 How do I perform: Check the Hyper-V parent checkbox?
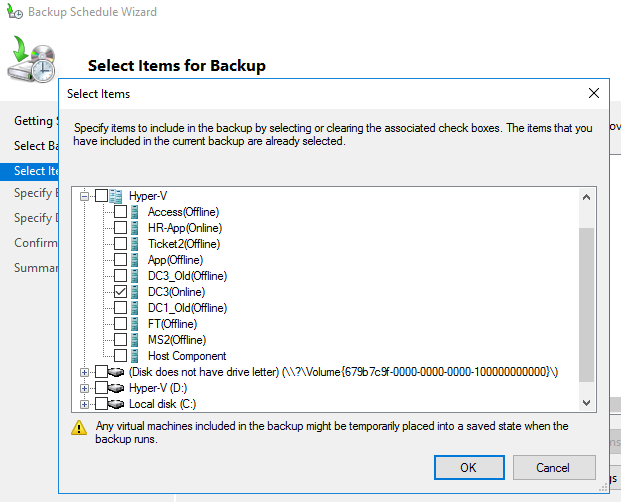tap(101, 196)
